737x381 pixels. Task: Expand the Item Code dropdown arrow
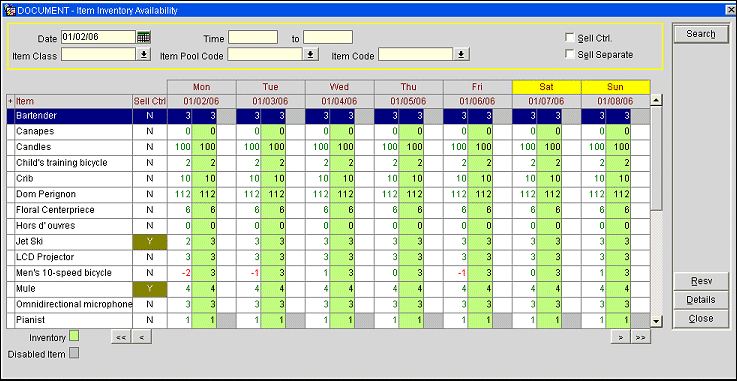[461, 55]
